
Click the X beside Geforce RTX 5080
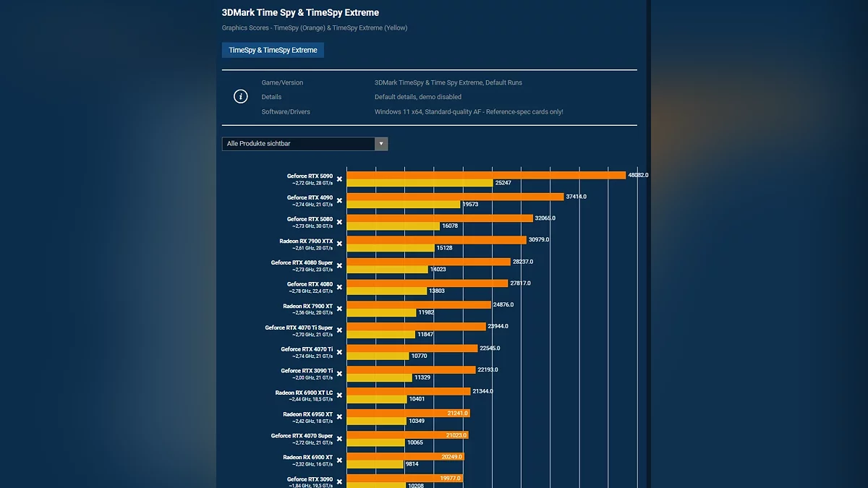[x=339, y=223]
